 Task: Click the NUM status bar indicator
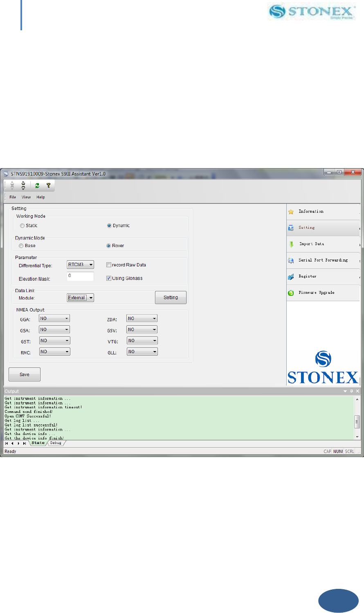pos(338,451)
